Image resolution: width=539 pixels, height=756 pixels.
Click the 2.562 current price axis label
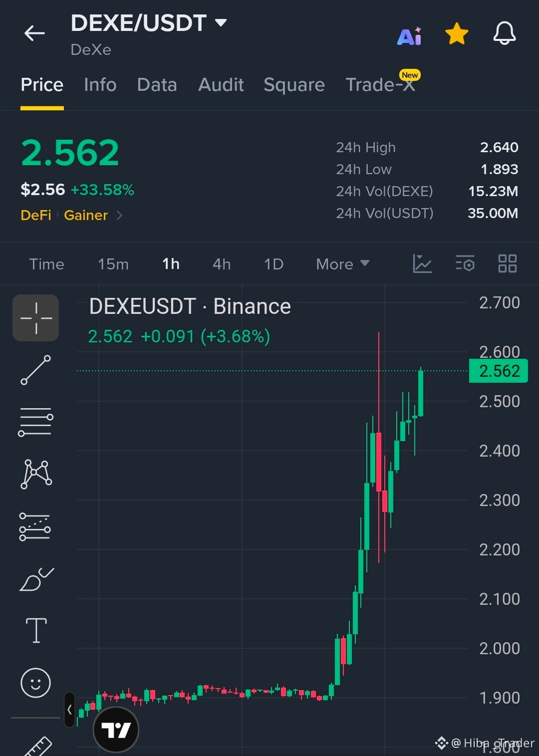click(499, 371)
